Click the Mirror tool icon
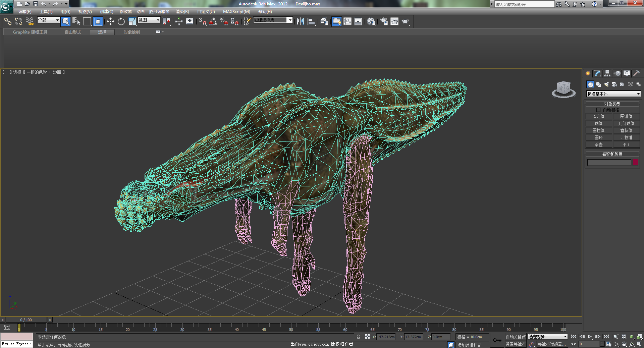Viewport: 644px width, 348px height. [x=300, y=21]
